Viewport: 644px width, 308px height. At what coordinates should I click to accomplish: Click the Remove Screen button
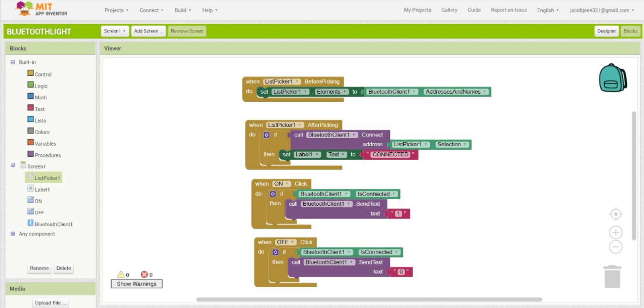point(187,31)
